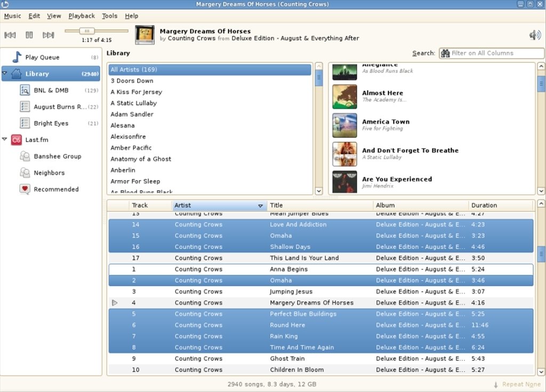
Task: Select the Ghost Train track row
Action: 320,358
